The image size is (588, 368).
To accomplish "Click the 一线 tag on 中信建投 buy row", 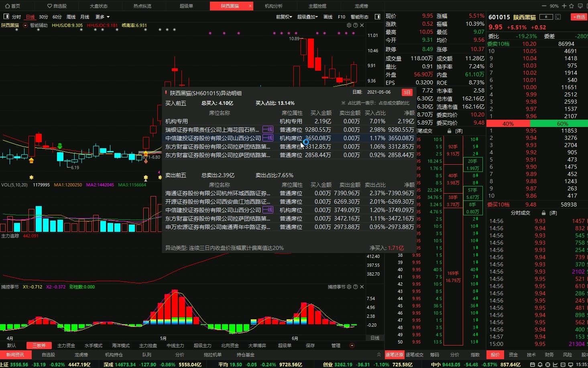I will (x=268, y=138).
